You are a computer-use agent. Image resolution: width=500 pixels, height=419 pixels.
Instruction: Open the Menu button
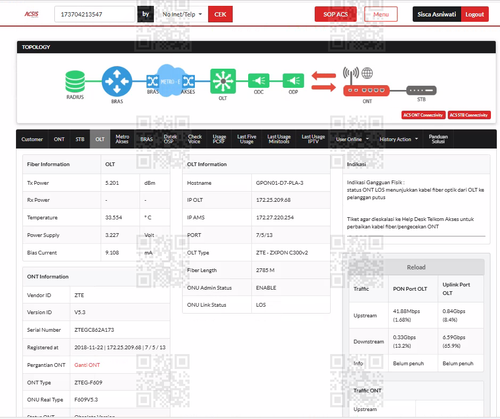(381, 14)
